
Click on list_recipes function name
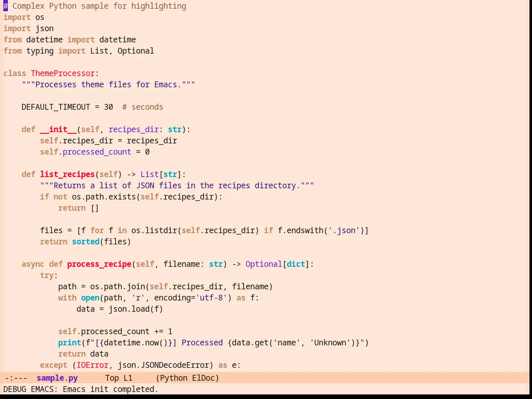(67, 174)
